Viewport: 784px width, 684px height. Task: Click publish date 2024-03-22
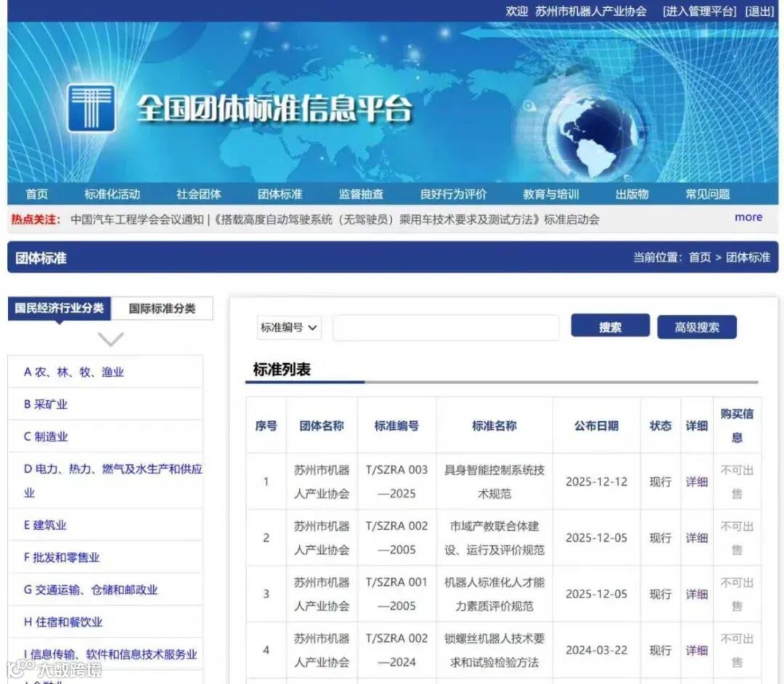click(596, 650)
